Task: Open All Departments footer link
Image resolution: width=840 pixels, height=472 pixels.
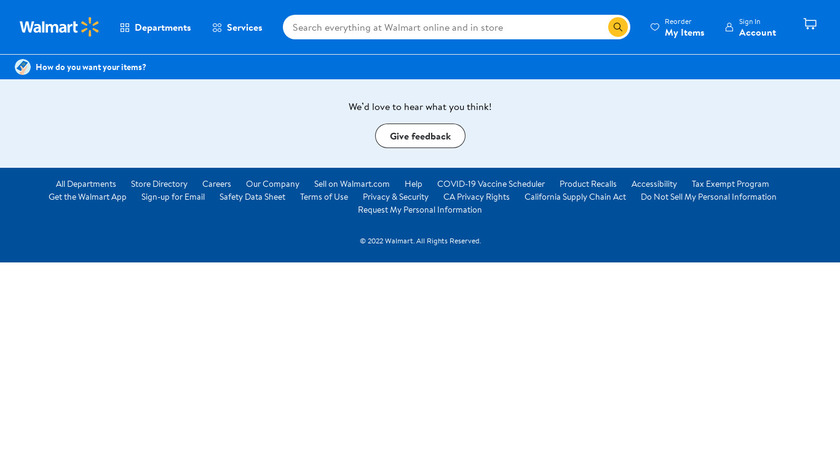Action: [x=86, y=184]
